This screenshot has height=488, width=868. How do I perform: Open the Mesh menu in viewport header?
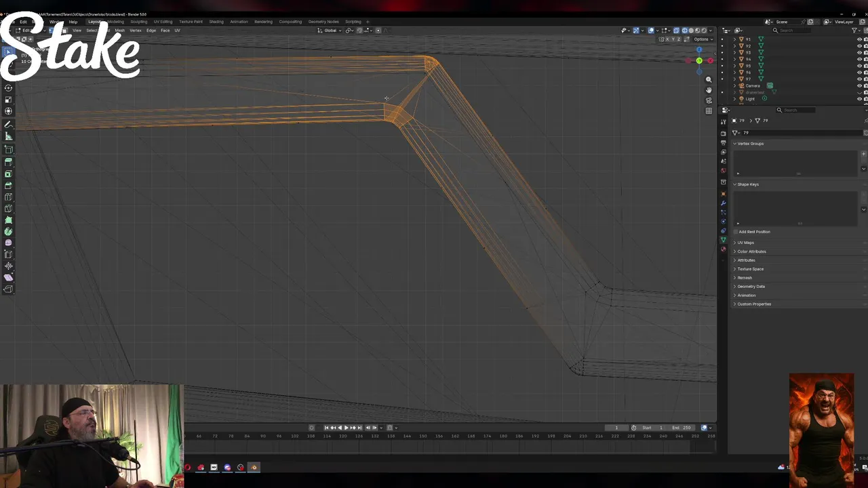120,30
